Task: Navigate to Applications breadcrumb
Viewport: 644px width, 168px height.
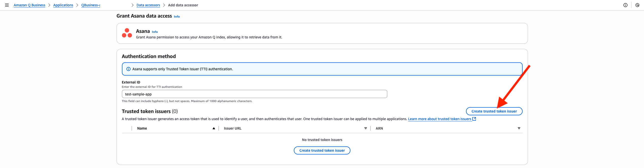Action: click(63, 5)
